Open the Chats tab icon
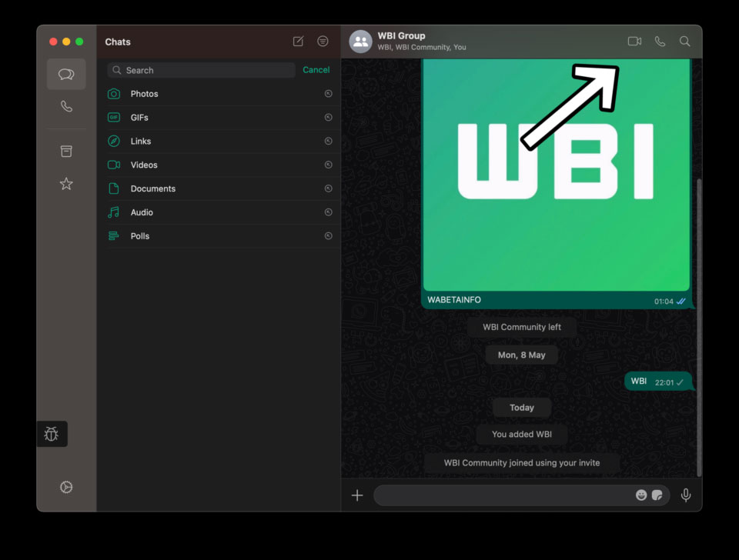 pos(66,74)
